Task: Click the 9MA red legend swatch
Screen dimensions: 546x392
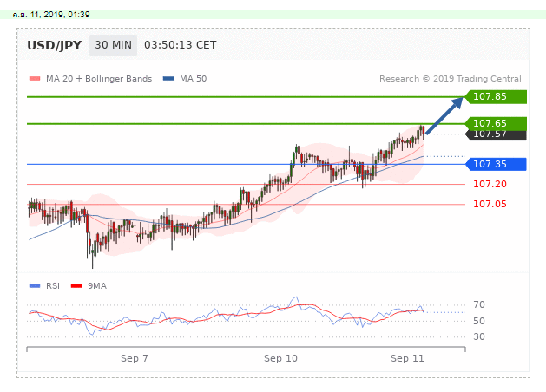Action: pyautogui.click(x=76, y=286)
